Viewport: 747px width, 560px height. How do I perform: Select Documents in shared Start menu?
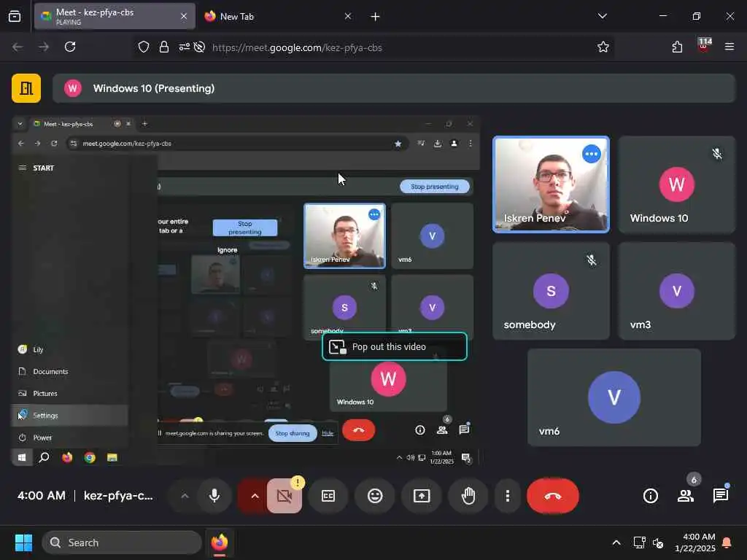pyautogui.click(x=69, y=371)
